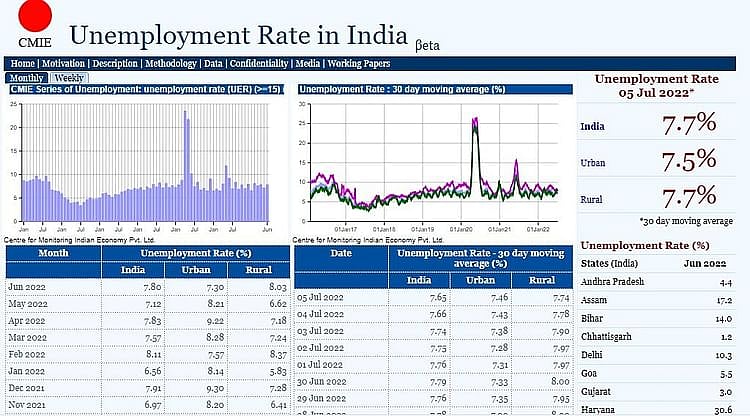Select the 01 Jul 2022 date row
750x416 pixels.
click(433, 365)
